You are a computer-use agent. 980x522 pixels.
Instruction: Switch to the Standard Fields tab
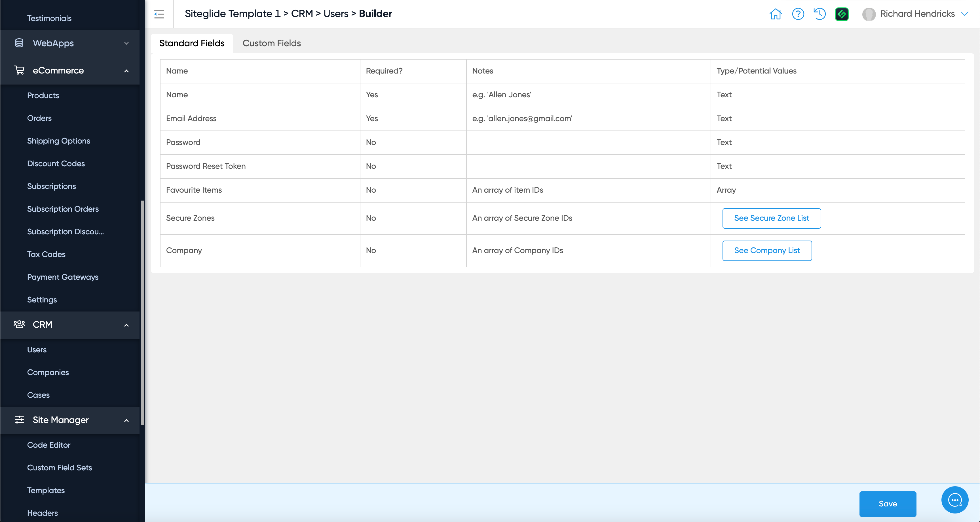(x=192, y=43)
